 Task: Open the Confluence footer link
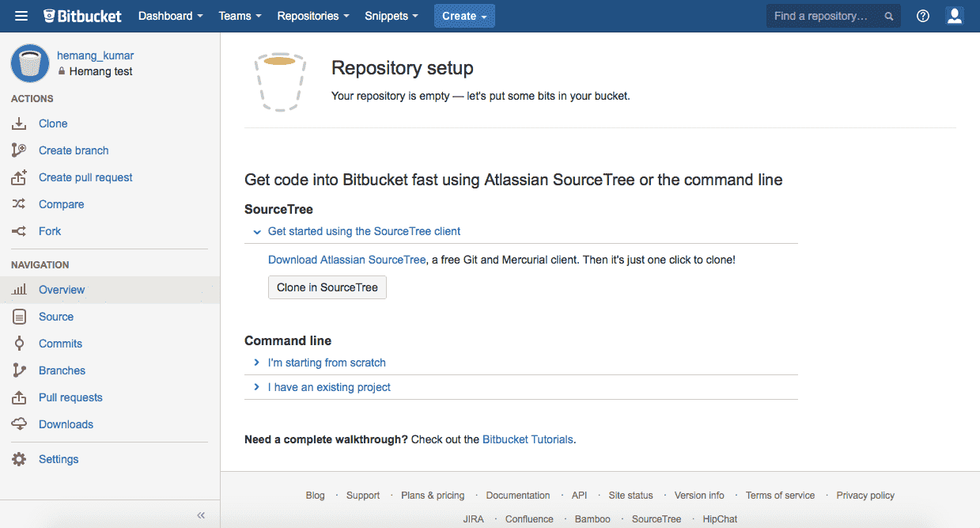[529, 519]
